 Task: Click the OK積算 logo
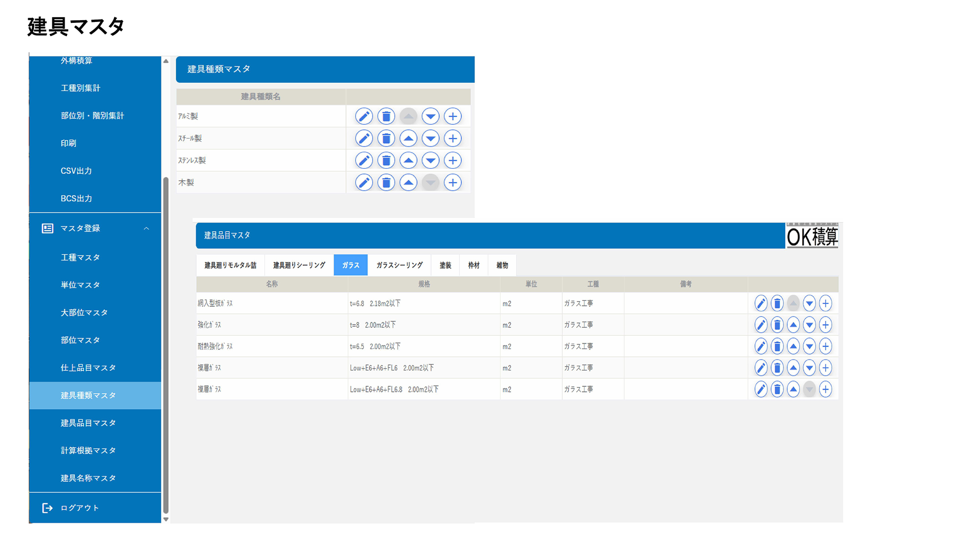tap(812, 236)
